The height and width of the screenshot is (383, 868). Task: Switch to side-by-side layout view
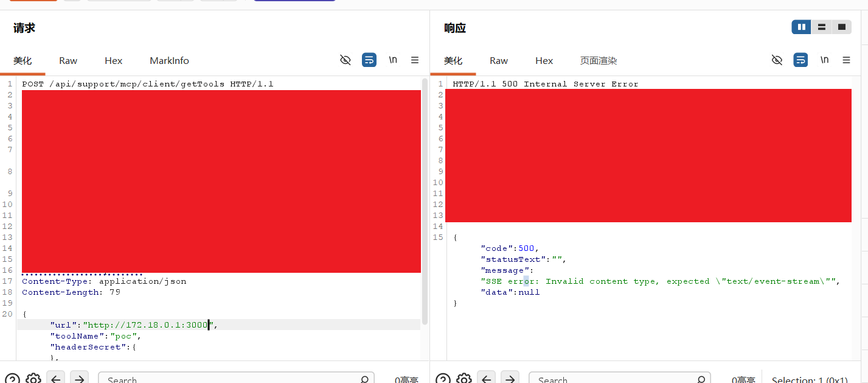click(802, 27)
